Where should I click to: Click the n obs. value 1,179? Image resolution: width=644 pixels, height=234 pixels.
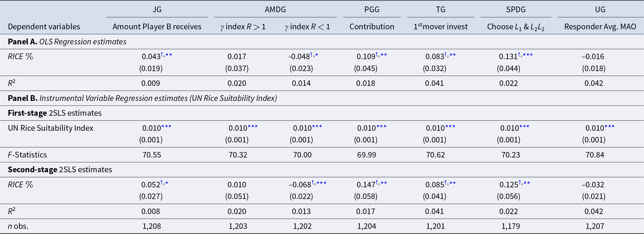point(510,226)
